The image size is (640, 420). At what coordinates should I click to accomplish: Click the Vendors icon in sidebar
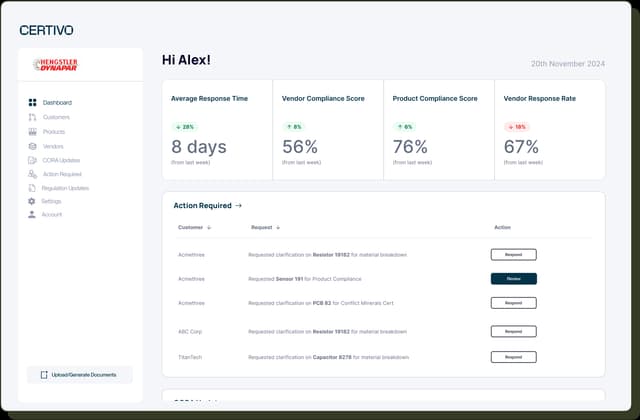click(32, 146)
